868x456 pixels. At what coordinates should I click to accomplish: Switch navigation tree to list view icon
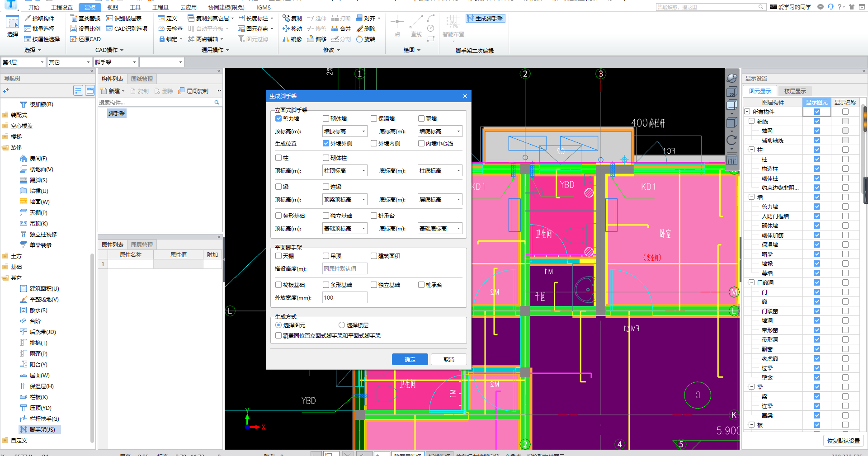click(78, 90)
